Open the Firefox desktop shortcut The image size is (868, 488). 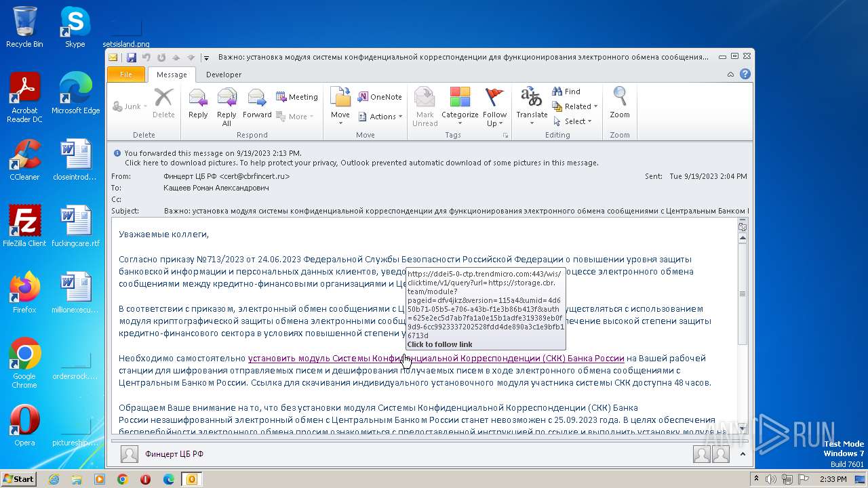click(24, 292)
